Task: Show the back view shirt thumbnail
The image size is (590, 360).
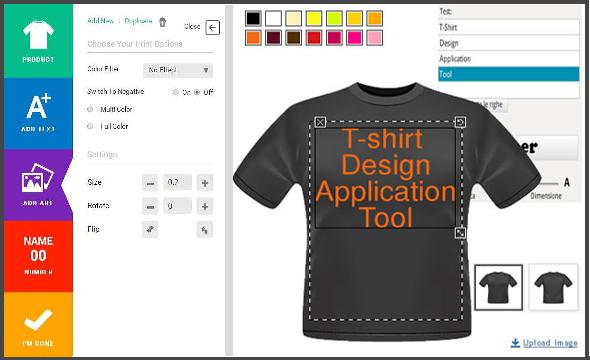Action: [553, 287]
